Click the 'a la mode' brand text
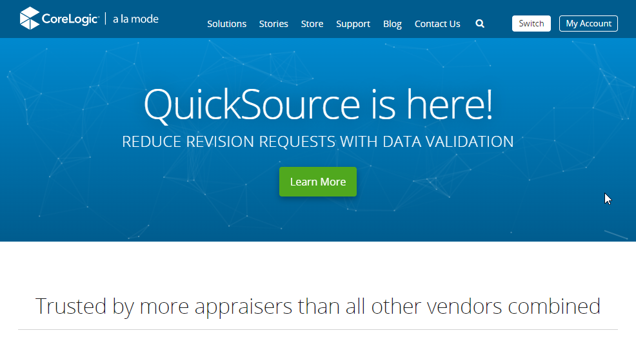 pos(135,19)
